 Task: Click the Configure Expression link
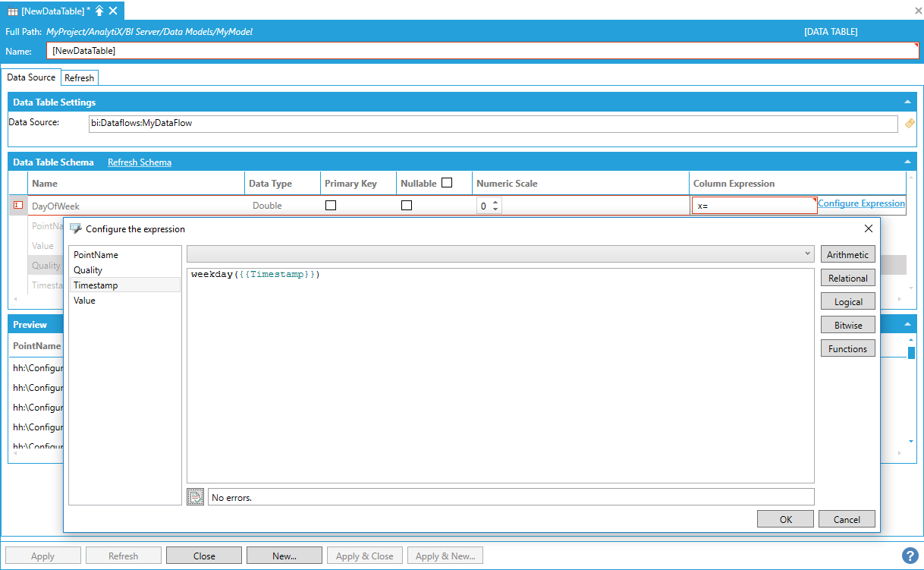(x=861, y=203)
